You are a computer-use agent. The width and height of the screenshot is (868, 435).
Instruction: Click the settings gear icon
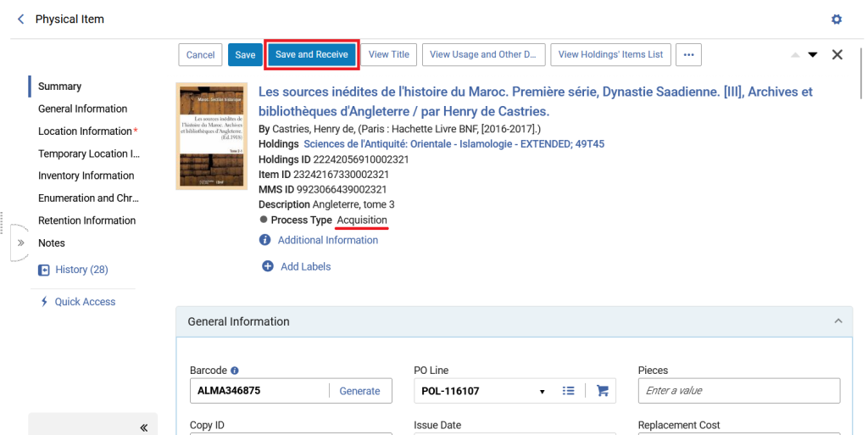pyautogui.click(x=837, y=20)
